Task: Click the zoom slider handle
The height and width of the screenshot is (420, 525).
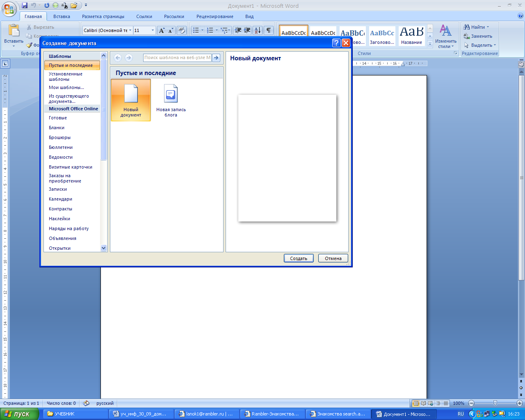Action: point(495,403)
